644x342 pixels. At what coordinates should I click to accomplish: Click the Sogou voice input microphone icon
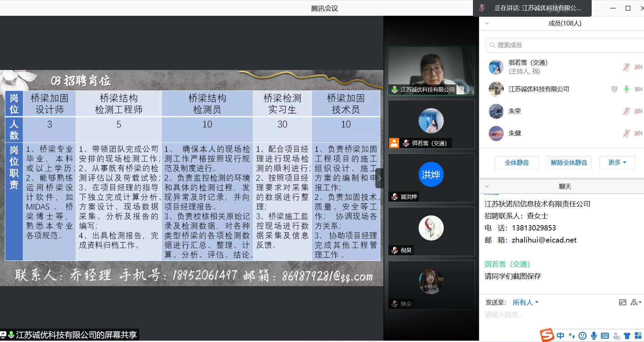point(594,336)
